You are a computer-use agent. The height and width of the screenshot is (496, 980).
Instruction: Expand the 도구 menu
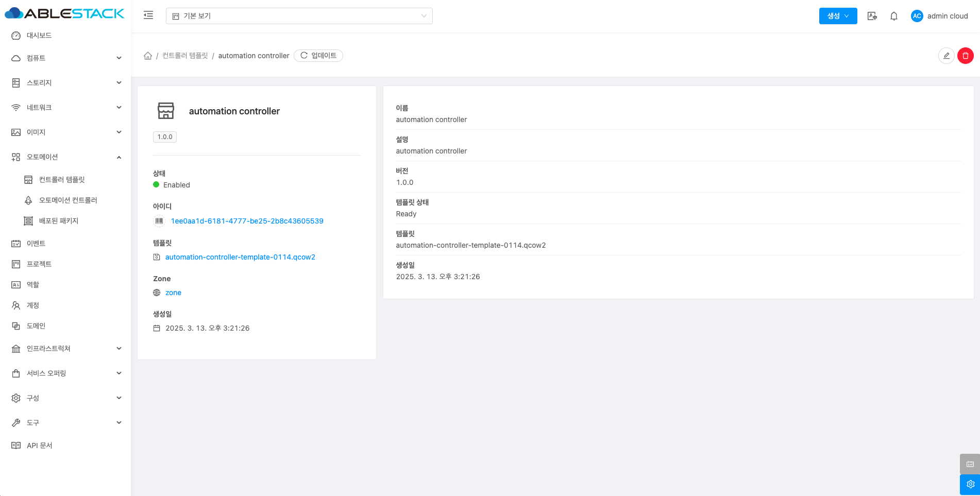pos(65,423)
